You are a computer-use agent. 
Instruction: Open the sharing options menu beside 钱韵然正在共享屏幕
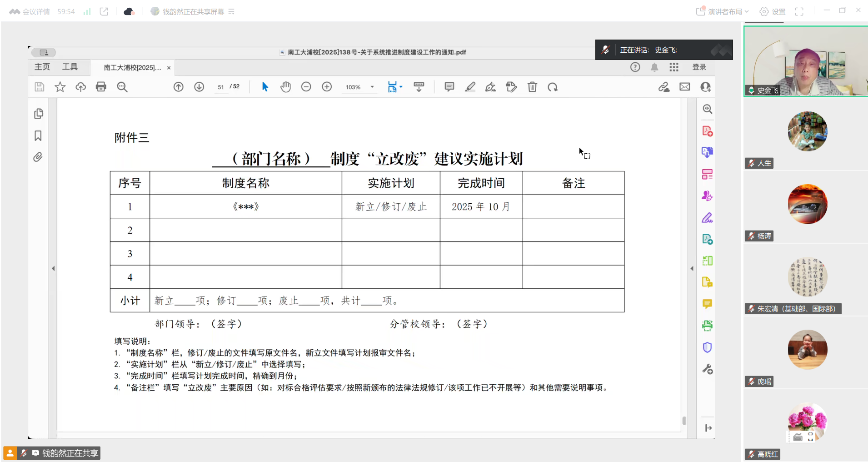(x=231, y=12)
